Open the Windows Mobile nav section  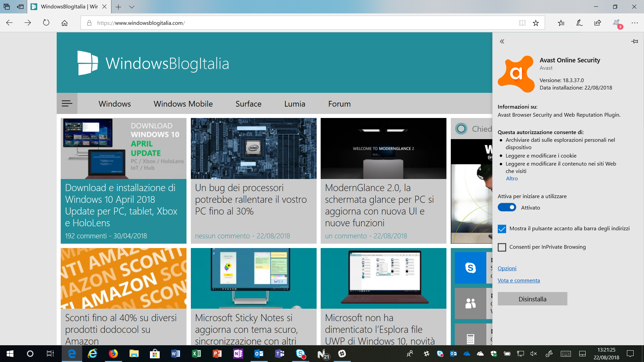183,104
